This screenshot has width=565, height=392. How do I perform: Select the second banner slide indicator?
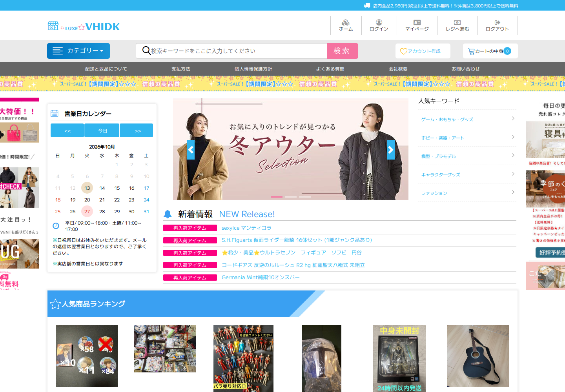[291, 197]
